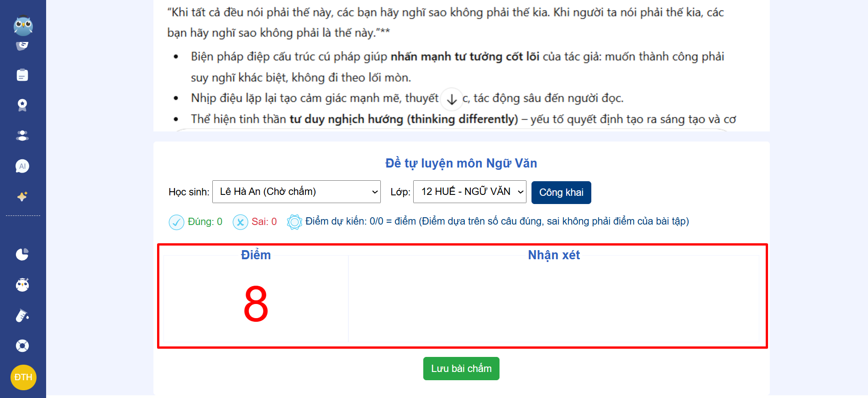Click the orange sparkle stars icon
Screen dimensions: 868x398
(x=22, y=196)
